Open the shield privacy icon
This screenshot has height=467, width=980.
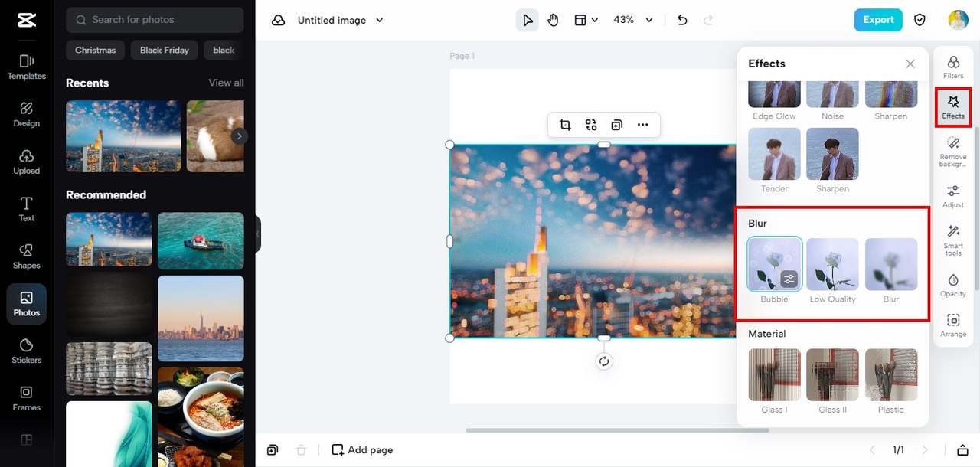pyautogui.click(x=920, y=20)
